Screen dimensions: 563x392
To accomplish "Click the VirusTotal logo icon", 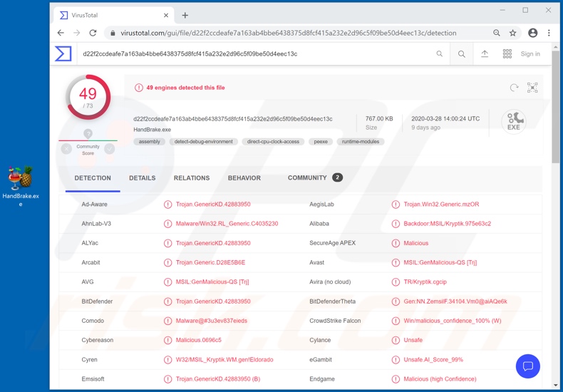I will (x=63, y=54).
